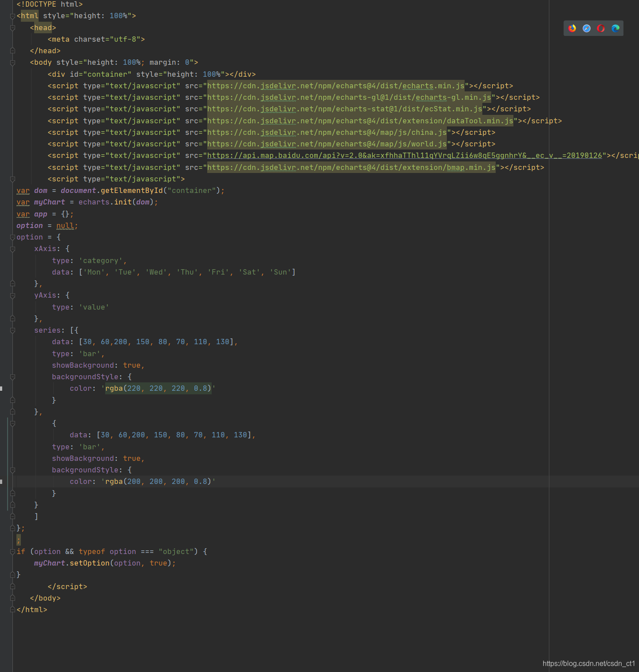Collapse the body tag fold marker
The height and width of the screenshot is (672, 639).
(12, 63)
